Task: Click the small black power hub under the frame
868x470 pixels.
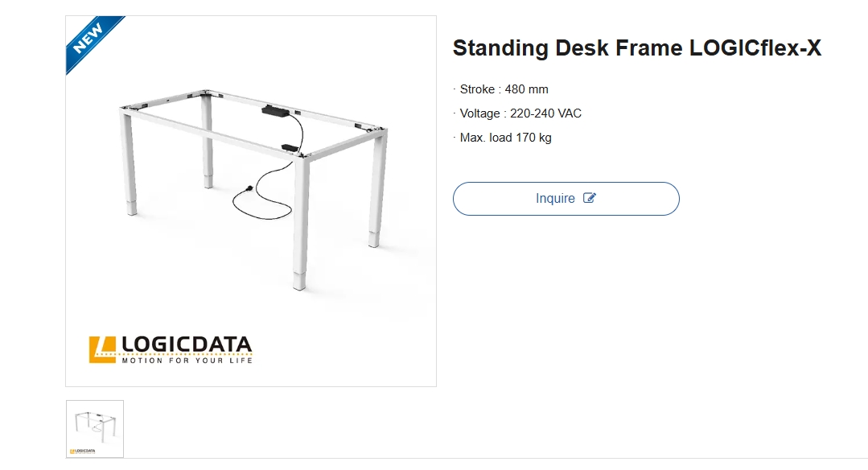Action: pyautogui.click(x=290, y=148)
